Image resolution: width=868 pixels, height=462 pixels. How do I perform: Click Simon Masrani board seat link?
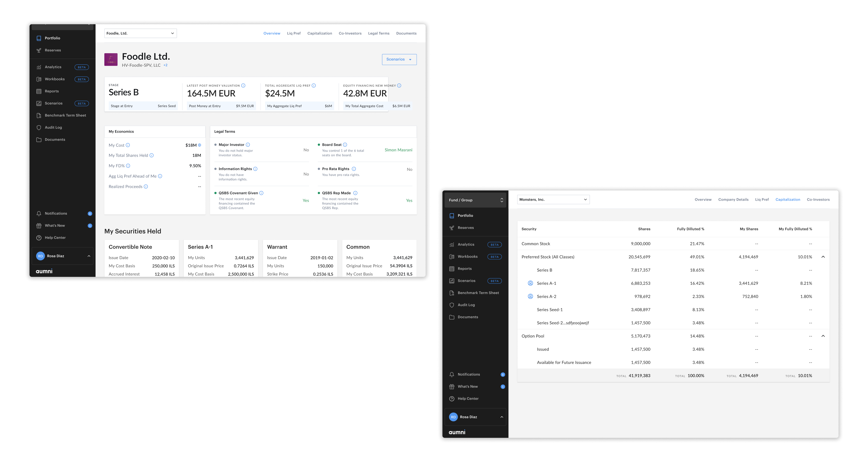(x=398, y=150)
